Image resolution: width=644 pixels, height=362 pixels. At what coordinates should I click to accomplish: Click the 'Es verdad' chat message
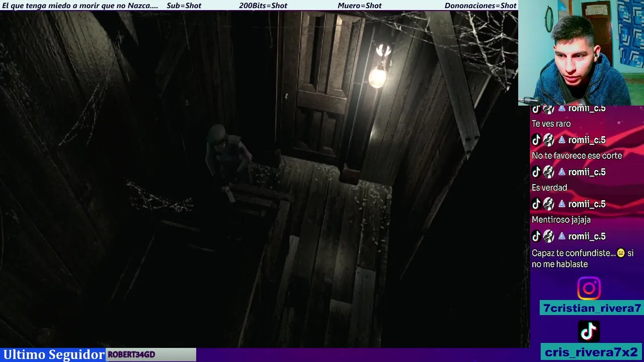(549, 188)
